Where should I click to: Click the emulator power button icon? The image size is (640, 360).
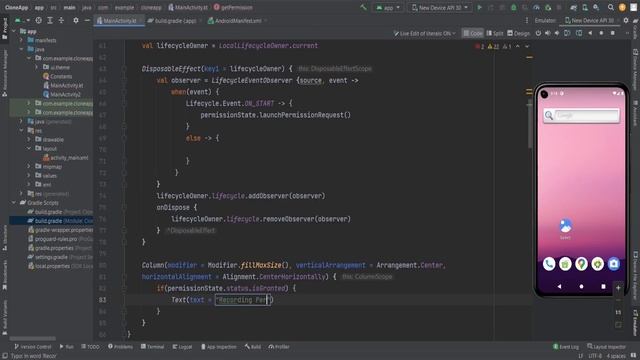click(538, 33)
